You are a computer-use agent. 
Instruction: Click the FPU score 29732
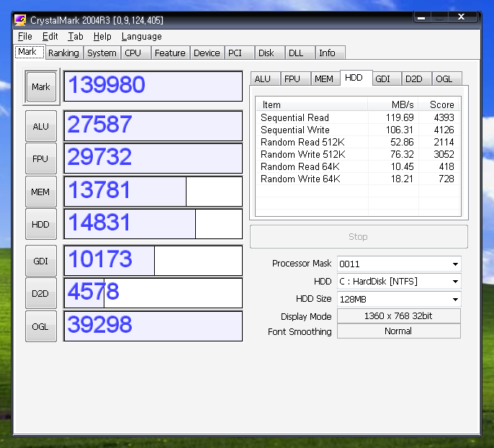coord(153,158)
